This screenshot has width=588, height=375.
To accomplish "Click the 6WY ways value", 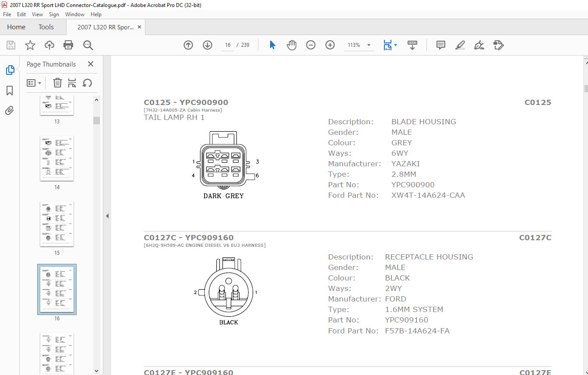I will click(400, 153).
